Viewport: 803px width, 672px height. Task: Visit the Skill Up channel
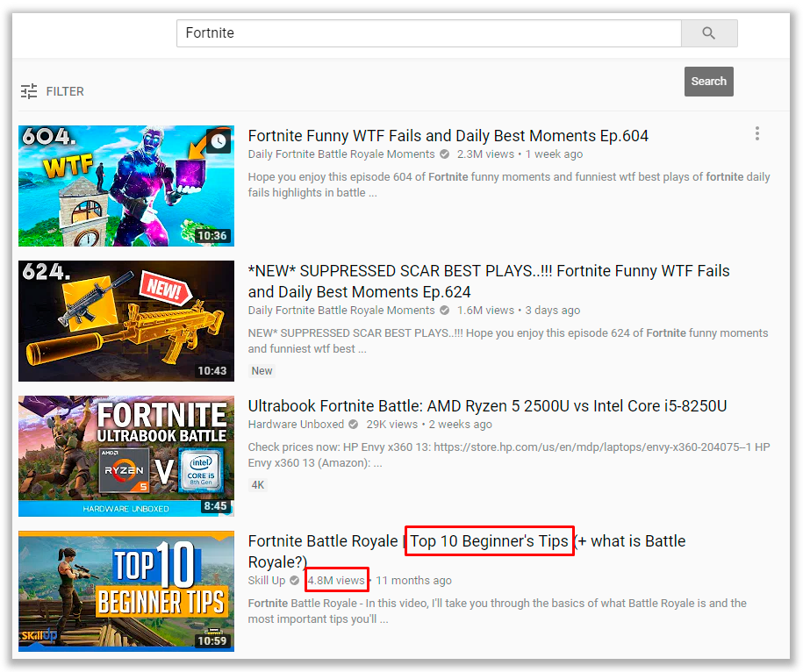(266, 581)
